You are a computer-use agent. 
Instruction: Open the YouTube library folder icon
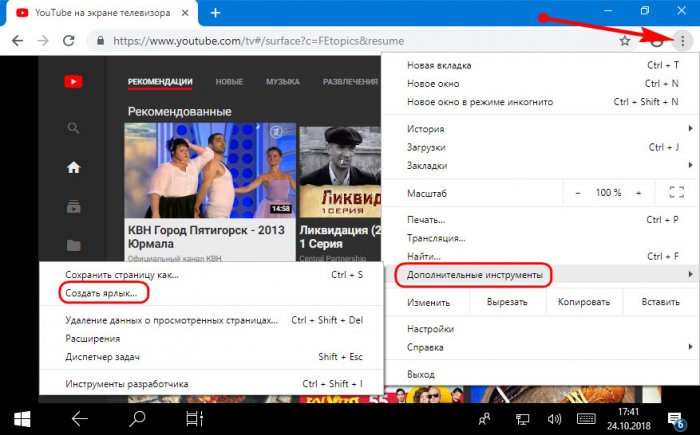(x=73, y=245)
